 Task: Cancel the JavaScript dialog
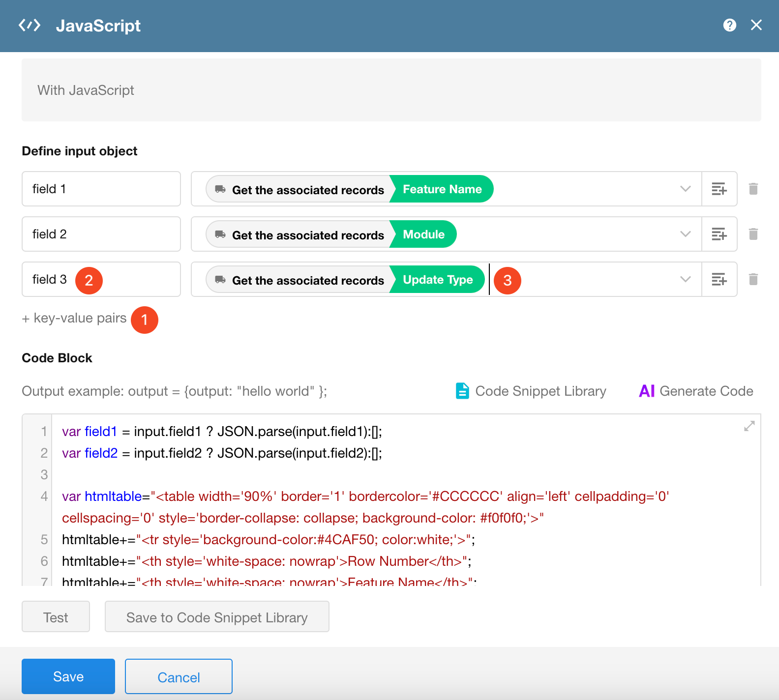pos(179,677)
